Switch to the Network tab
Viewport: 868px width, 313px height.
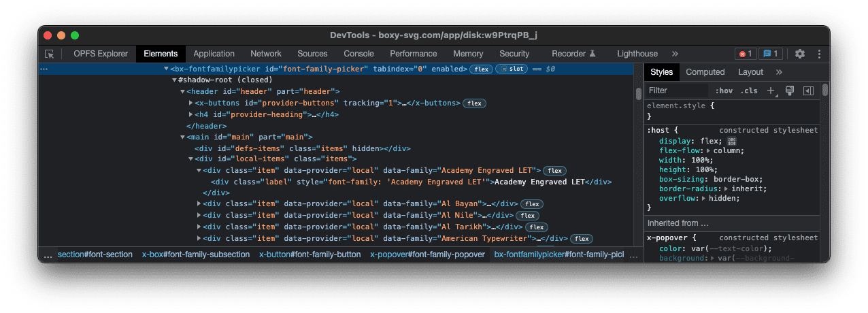click(265, 54)
